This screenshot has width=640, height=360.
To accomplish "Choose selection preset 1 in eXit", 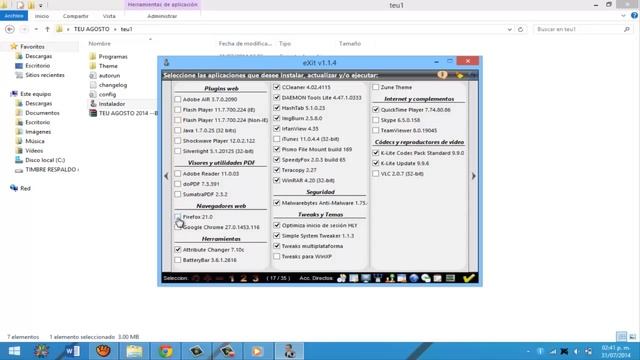I will point(231,278).
